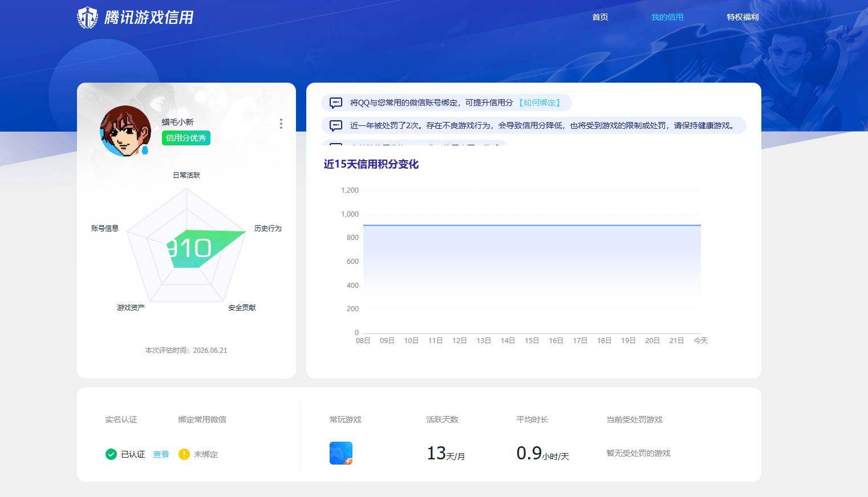This screenshot has width=868, height=497.
Task: Click the 未绑定 status text
Action: (206, 454)
